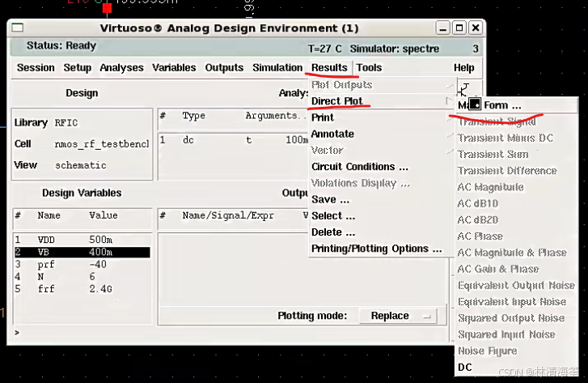Click Transient Sum entry

(x=517, y=155)
